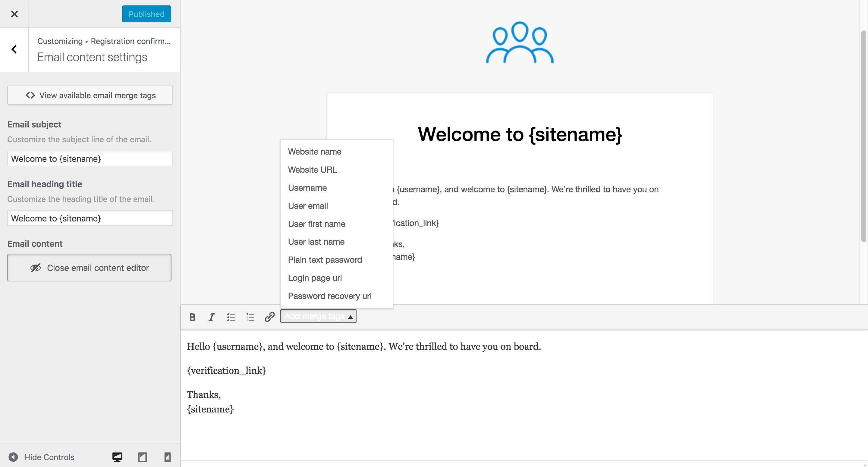Collapse the Add merge tags dropdown
The image size is (868, 467).
pos(318,316)
